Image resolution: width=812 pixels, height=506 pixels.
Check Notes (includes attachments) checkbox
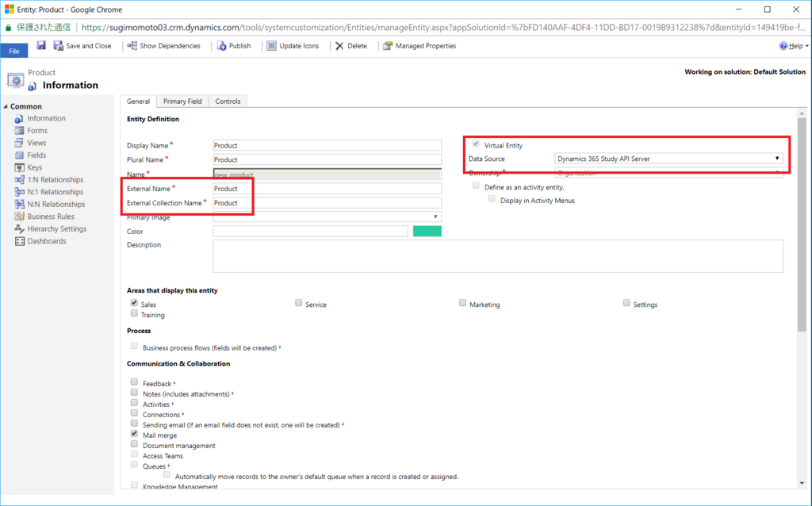134,393
